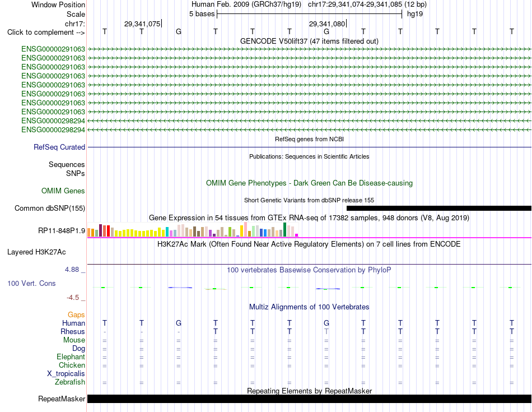The width and height of the screenshot is (532, 412).
Task: Click the RefSeq Curated blue intron line
Action: pyautogui.click(x=309, y=147)
